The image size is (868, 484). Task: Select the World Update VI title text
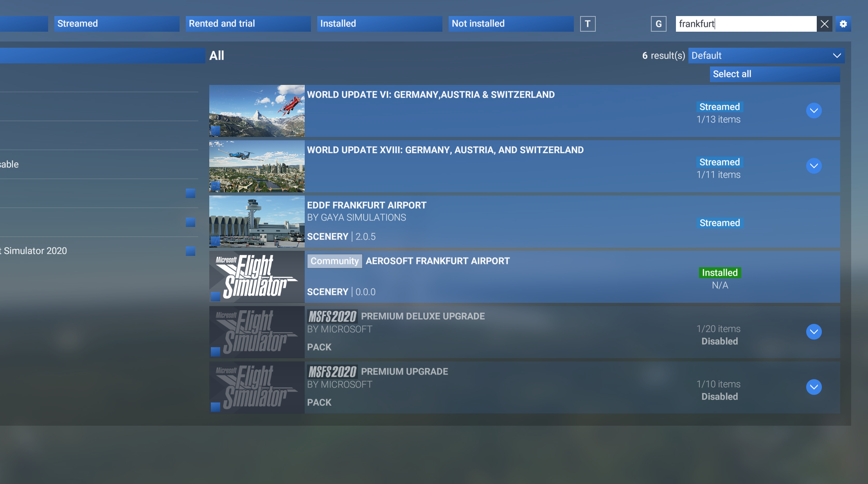coord(431,95)
